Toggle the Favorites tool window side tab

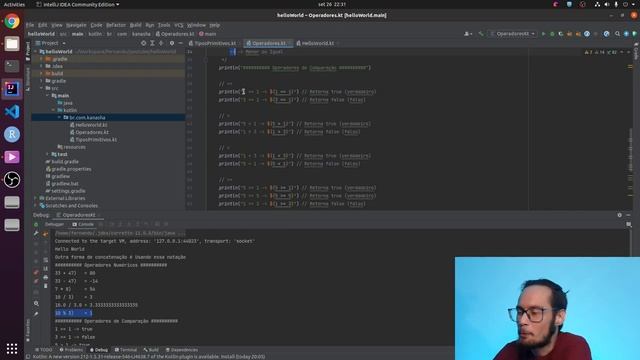click(x=28, y=331)
